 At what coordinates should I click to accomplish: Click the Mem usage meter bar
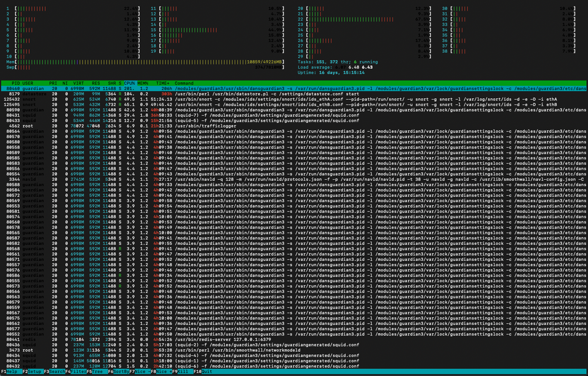[145, 62]
